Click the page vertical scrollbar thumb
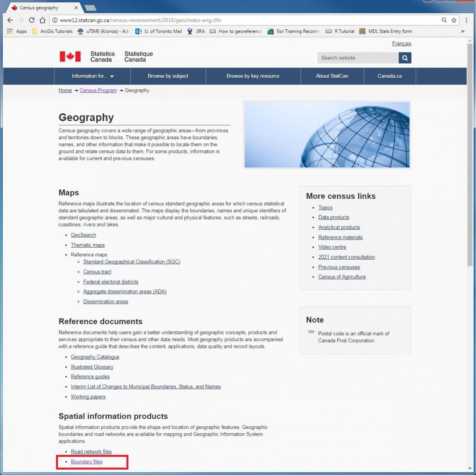This screenshot has height=475, width=476. [x=470, y=155]
